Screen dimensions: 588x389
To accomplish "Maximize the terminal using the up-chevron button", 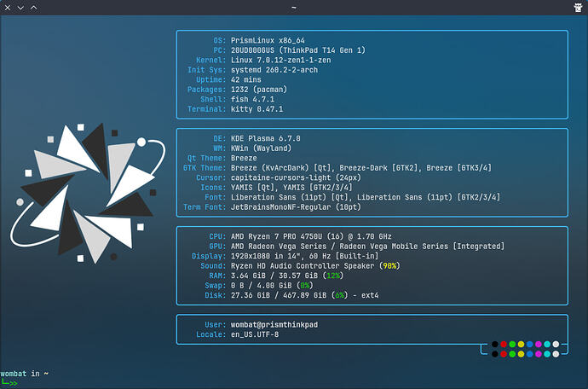I will pos(34,8).
